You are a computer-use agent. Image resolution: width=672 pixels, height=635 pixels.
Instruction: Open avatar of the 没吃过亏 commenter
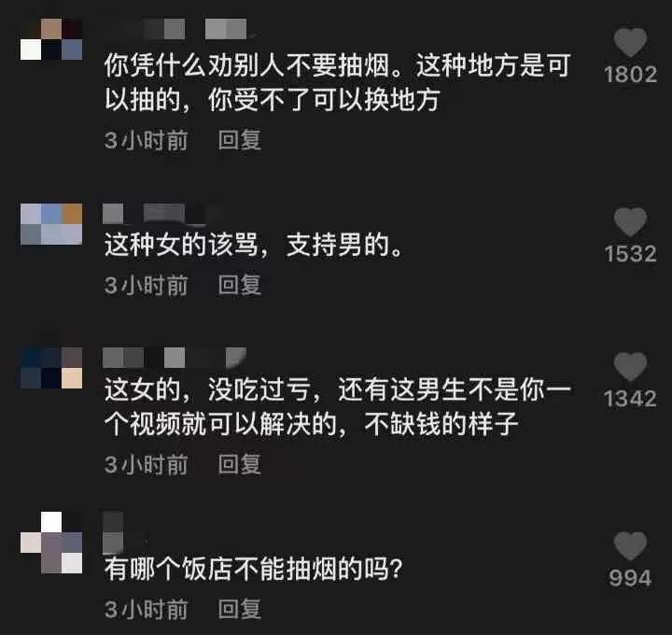(x=51, y=368)
